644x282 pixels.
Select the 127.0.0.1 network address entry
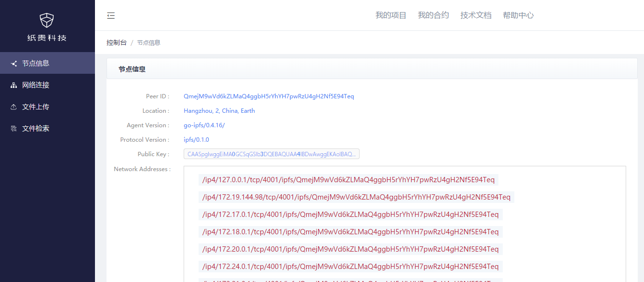(x=349, y=180)
